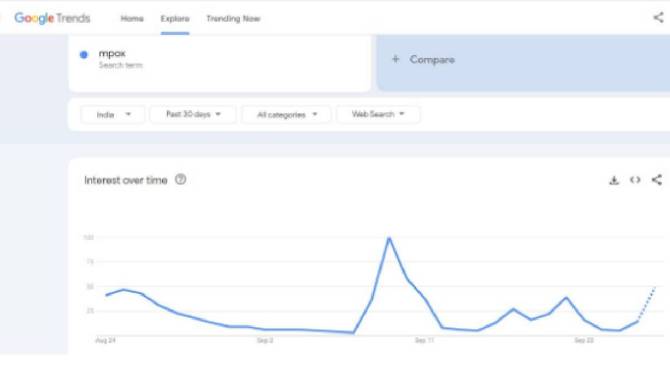Image resolution: width=670 pixels, height=376 pixels.
Task: Download the Interest over time chart data
Action: (614, 180)
